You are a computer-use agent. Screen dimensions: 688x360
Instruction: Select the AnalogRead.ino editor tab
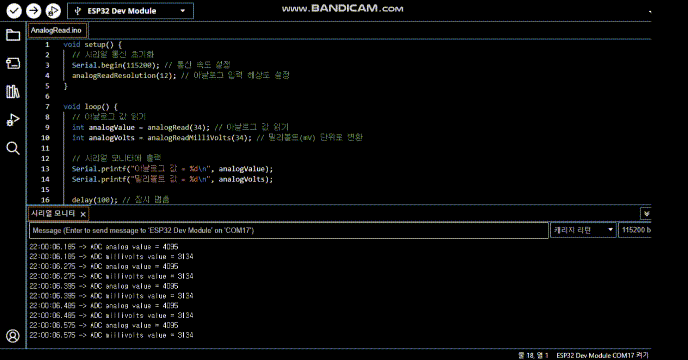point(57,30)
